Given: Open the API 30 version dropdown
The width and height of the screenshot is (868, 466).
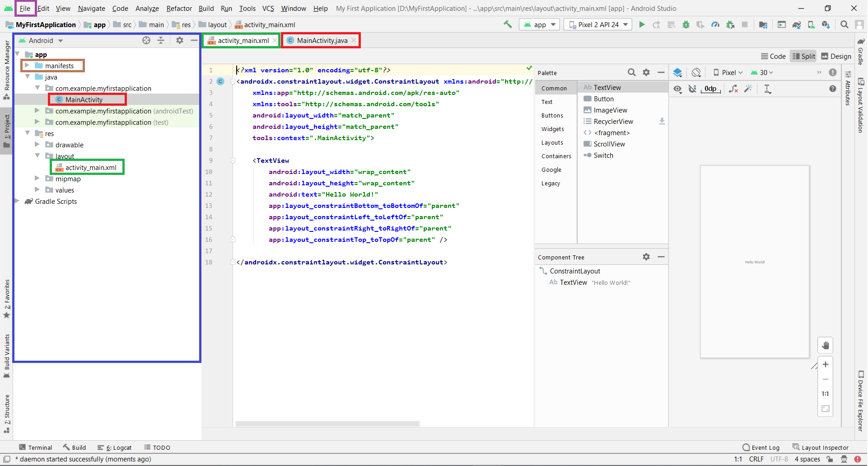Looking at the screenshot, I should 762,72.
